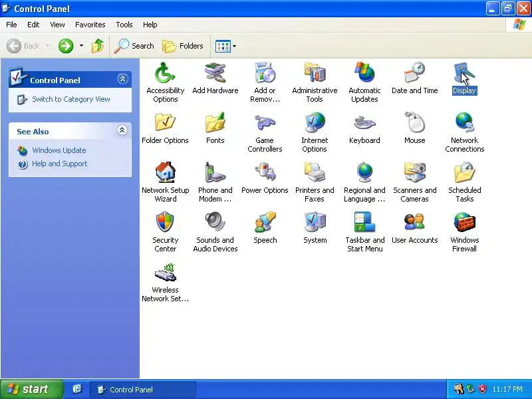The width and height of the screenshot is (532, 399).
Task: Select the Fonts folder icon
Action: pyautogui.click(x=215, y=122)
